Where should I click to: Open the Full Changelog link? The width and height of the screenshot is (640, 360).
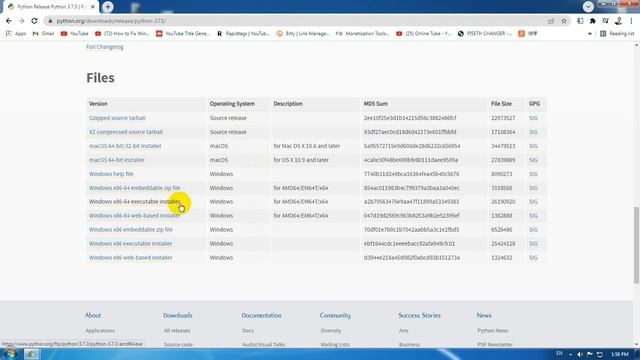click(x=104, y=47)
